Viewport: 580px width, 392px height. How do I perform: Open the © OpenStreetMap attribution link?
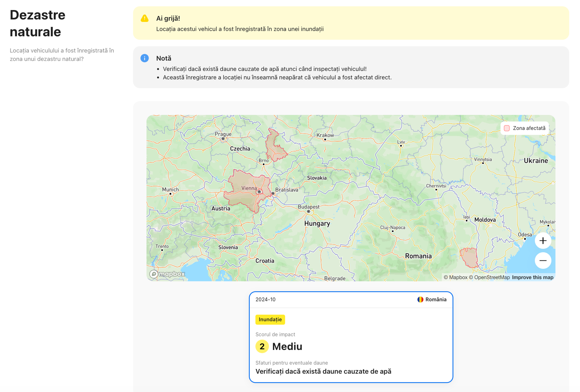(489, 278)
